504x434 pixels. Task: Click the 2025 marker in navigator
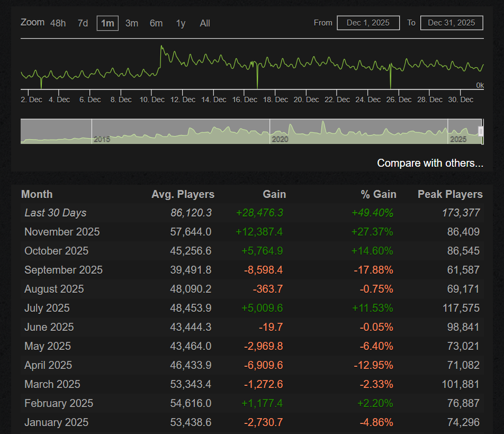458,139
